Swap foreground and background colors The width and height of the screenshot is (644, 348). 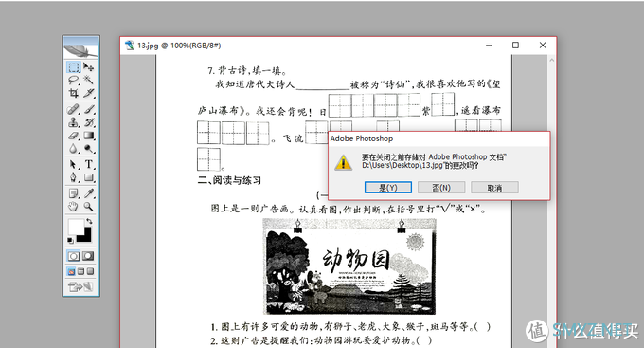89,221
